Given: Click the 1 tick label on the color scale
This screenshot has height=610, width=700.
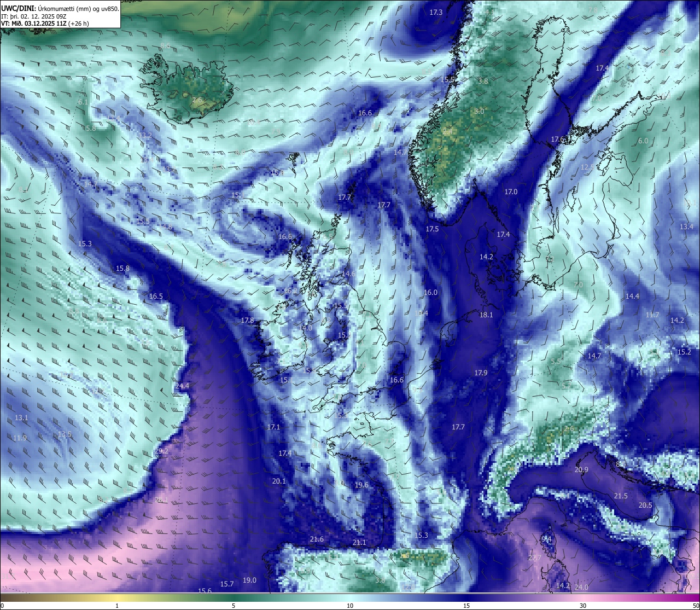Looking at the screenshot, I should [x=117, y=606].
